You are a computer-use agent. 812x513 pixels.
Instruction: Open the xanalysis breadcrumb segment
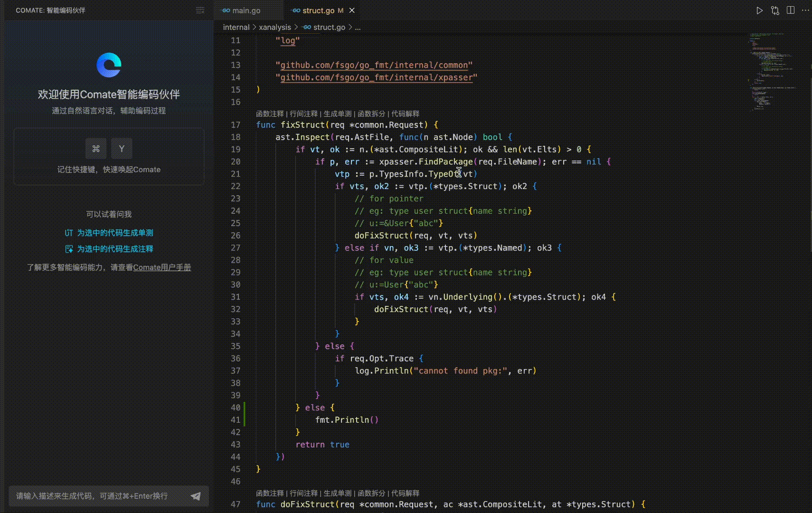tap(275, 28)
